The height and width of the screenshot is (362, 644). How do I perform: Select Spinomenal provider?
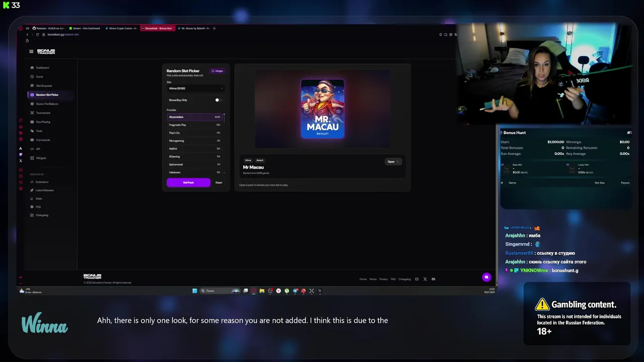[195, 164]
